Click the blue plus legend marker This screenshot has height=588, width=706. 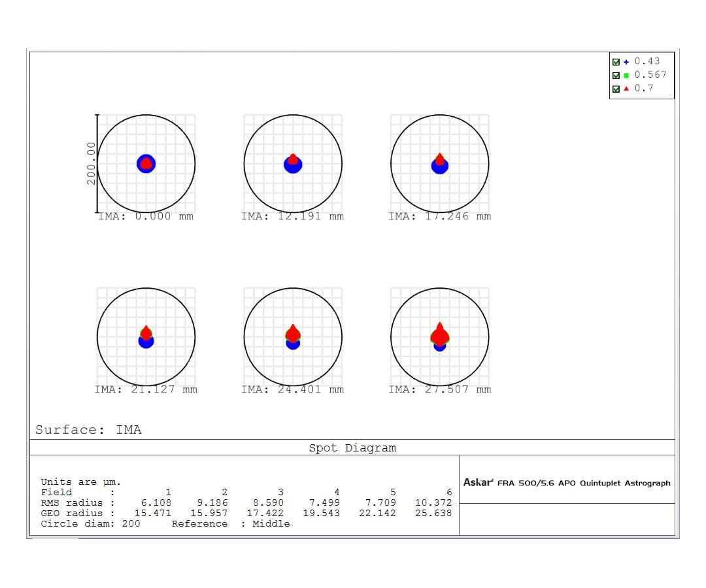click(x=626, y=62)
